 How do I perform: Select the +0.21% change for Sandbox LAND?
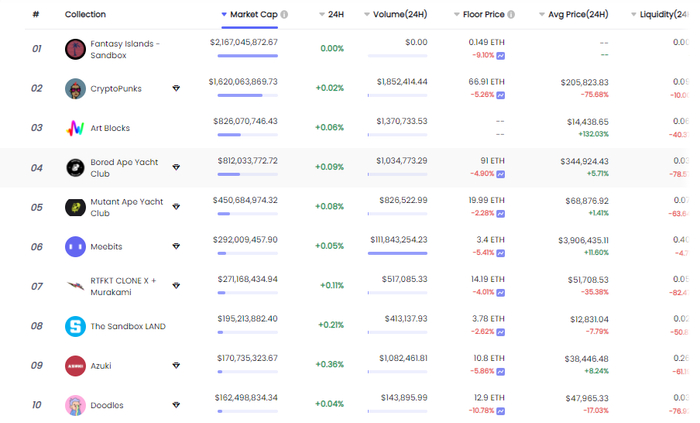pyautogui.click(x=331, y=325)
